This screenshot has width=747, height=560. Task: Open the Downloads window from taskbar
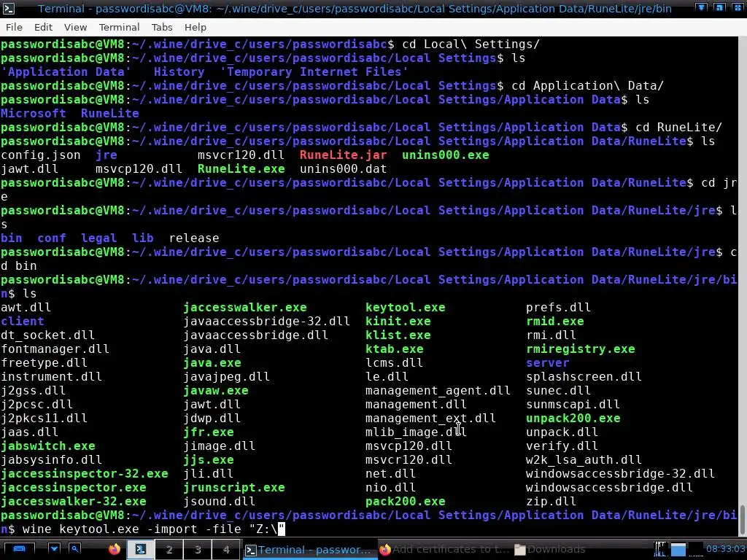(550, 550)
